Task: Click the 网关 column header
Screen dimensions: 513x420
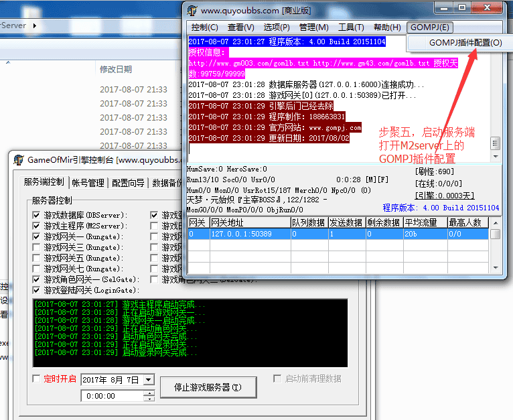Action: click(x=198, y=223)
